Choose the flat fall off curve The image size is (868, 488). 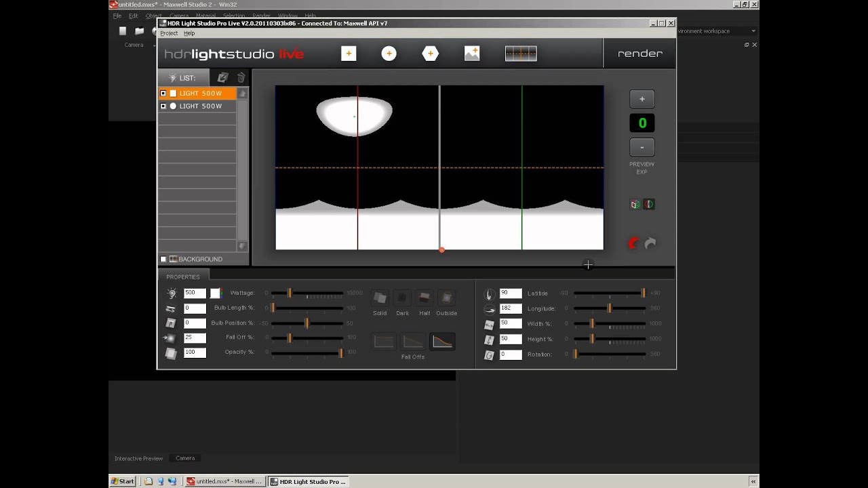[384, 342]
